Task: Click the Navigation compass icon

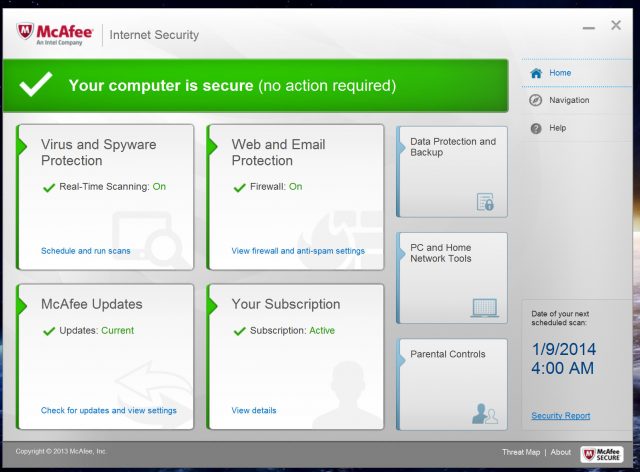Action: (x=536, y=100)
